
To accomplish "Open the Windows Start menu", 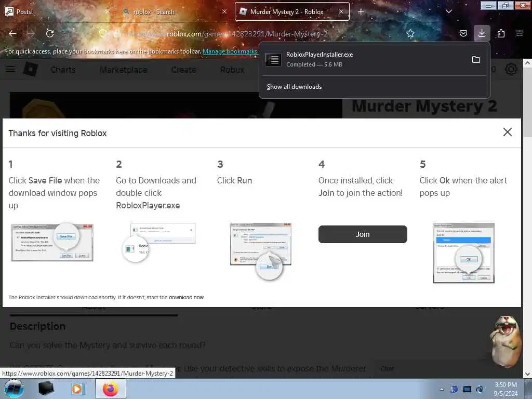I will pyautogui.click(x=14, y=389).
